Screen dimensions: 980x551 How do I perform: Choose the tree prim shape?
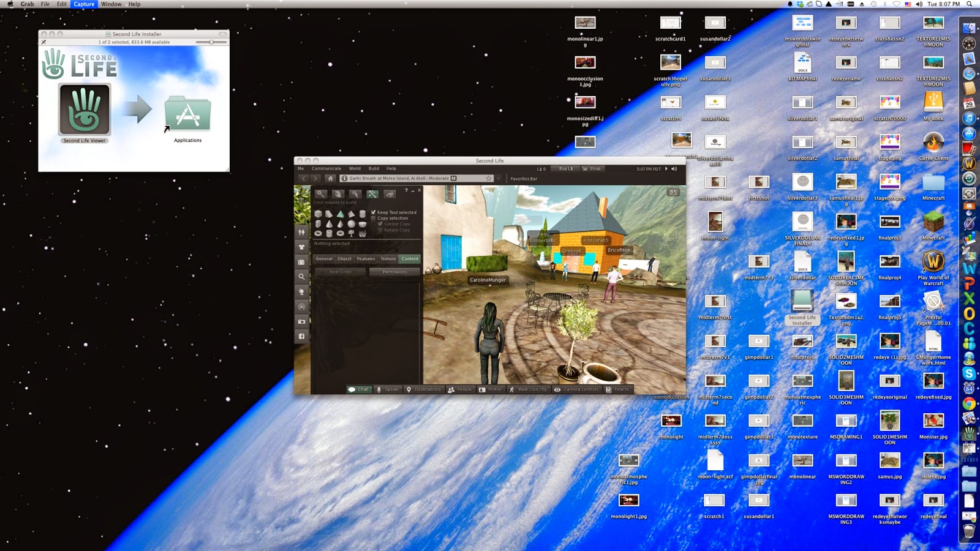pyautogui.click(x=351, y=233)
